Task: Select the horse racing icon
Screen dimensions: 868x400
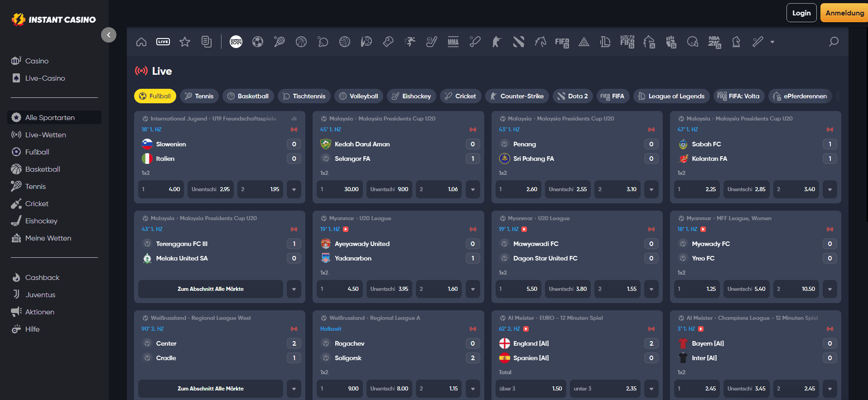Action: coord(540,42)
